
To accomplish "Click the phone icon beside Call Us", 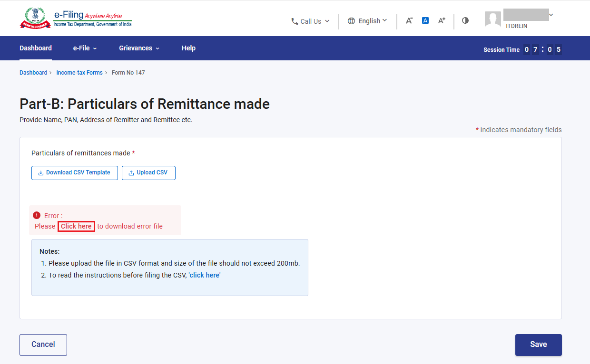I will tap(295, 21).
